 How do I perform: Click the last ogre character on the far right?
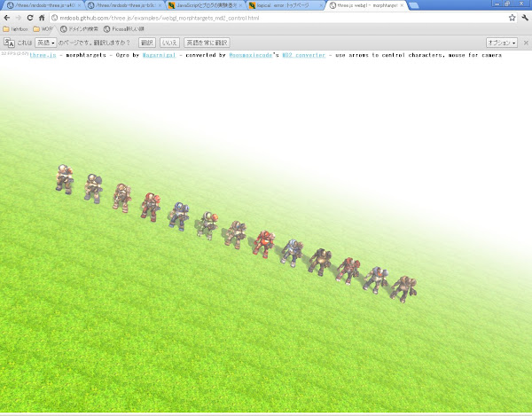(x=403, y=289)
